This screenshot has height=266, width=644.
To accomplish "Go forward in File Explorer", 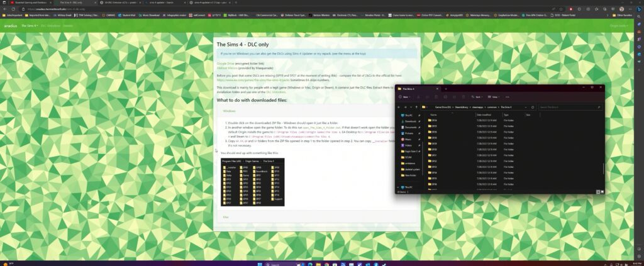I will 405,107.
